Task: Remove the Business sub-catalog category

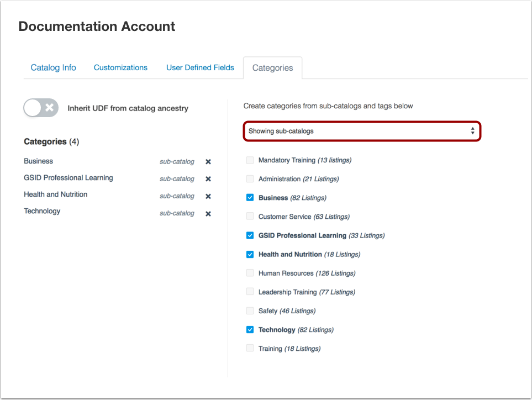Action: tap(208, 161)
